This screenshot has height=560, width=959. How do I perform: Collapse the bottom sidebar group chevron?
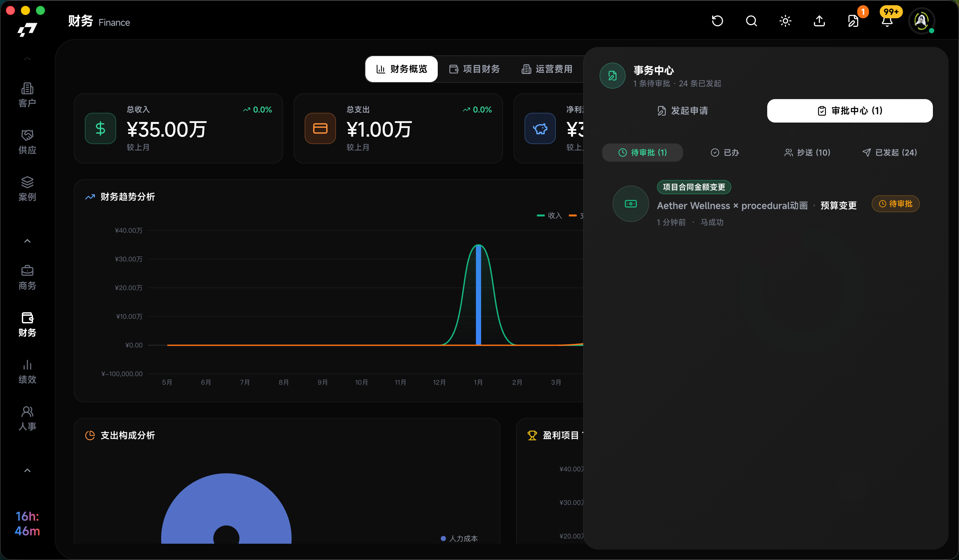(27, 471)
